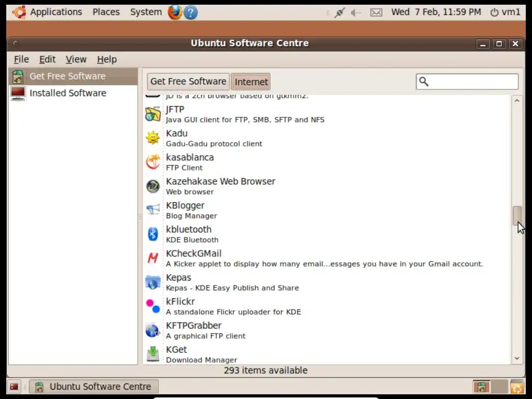
Task: Select the JFTP list entry title
Action: pos(175,110)
